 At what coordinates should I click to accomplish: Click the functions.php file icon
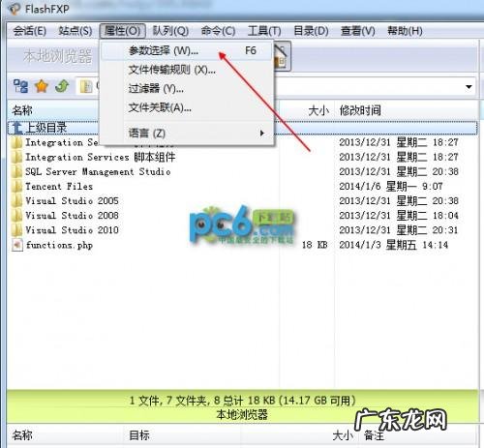17,245
